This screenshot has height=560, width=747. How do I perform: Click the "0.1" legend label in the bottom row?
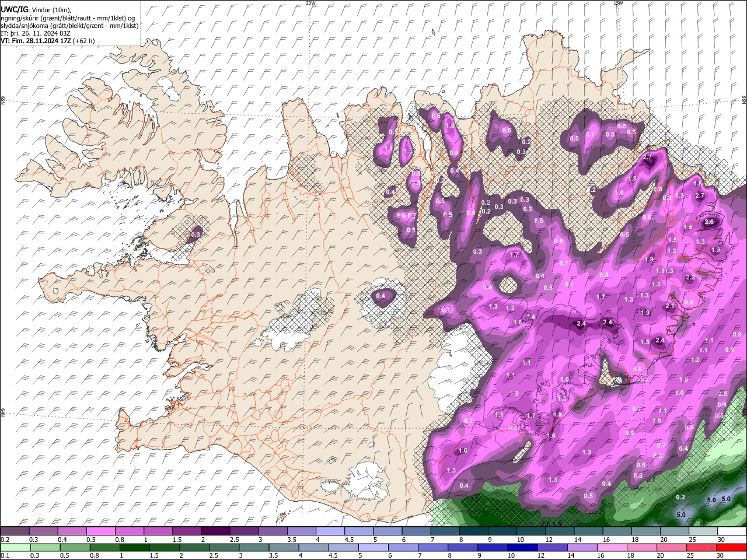pyautogui.click(x=4, y=556)
